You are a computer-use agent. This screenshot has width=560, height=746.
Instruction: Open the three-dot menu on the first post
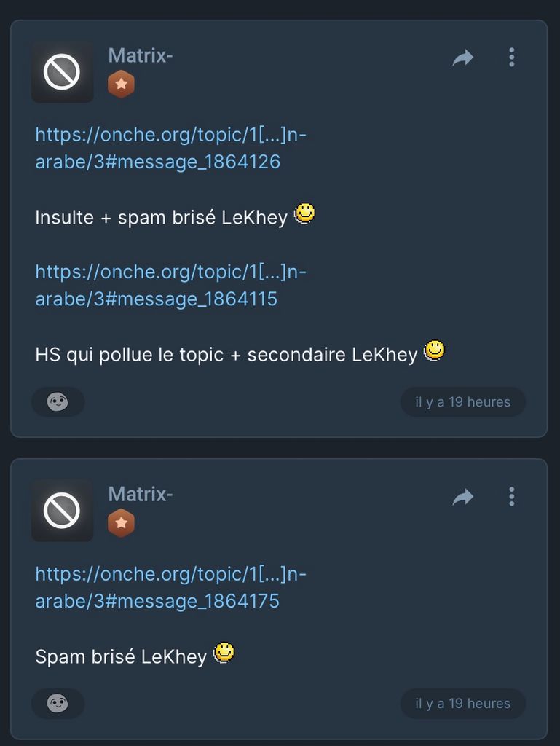coord(512,58)
